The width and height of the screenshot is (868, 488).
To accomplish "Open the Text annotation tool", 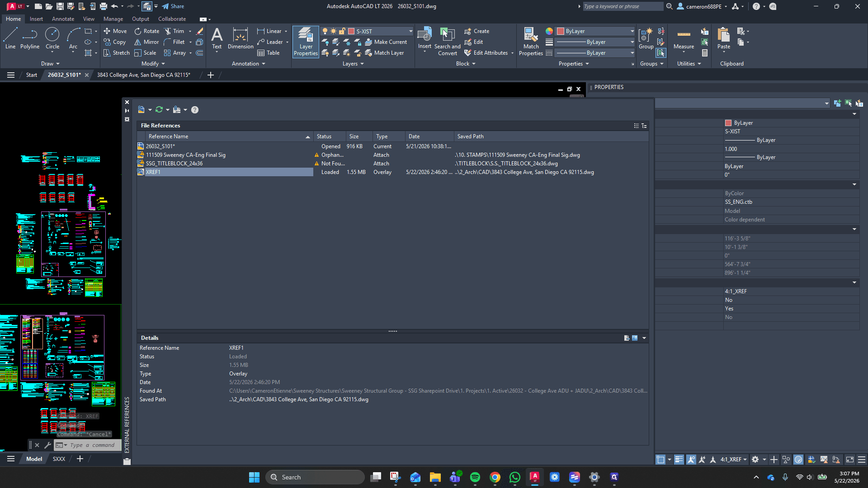I will [217, 39].
